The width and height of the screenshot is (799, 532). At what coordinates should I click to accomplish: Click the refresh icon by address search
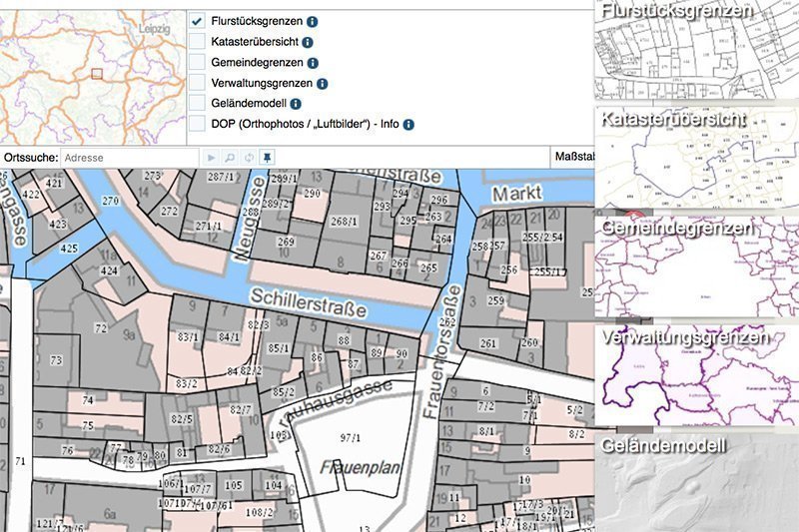tap(248, 158)
